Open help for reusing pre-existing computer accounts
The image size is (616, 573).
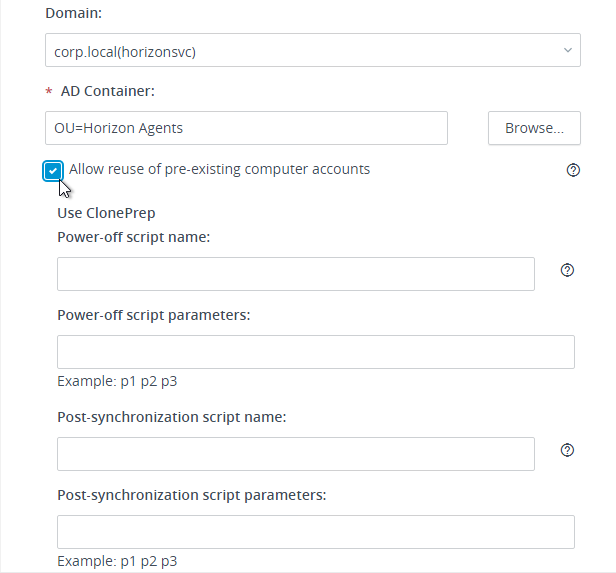[x=573, y=170]
